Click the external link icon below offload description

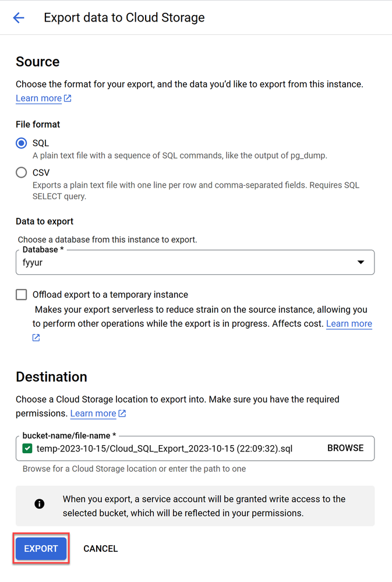click(x=36, y=337)
